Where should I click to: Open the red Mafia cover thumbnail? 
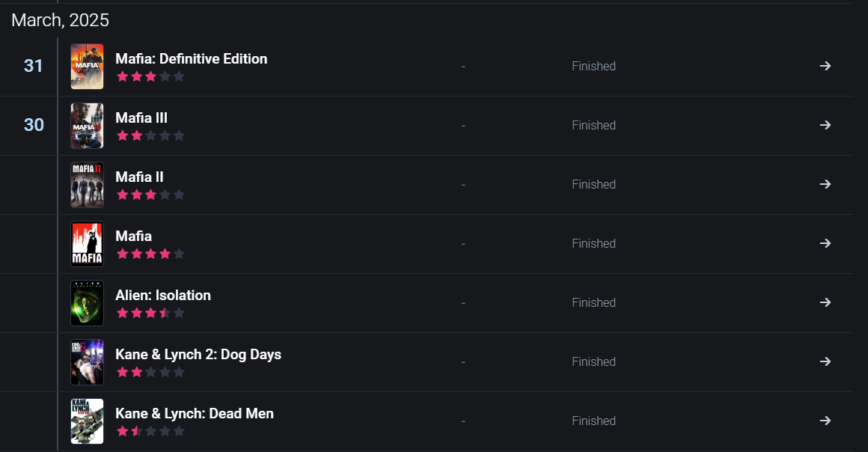coord(87,244)
